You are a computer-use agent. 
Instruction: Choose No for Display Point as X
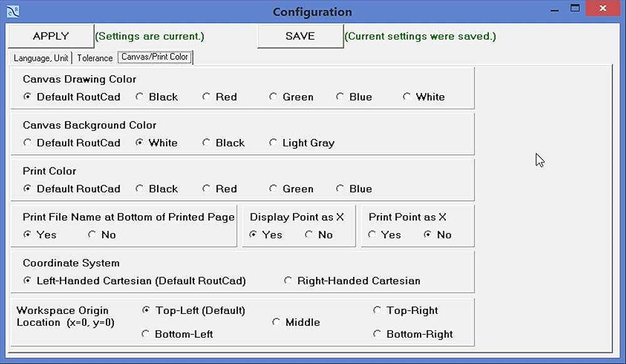point(309,235)
